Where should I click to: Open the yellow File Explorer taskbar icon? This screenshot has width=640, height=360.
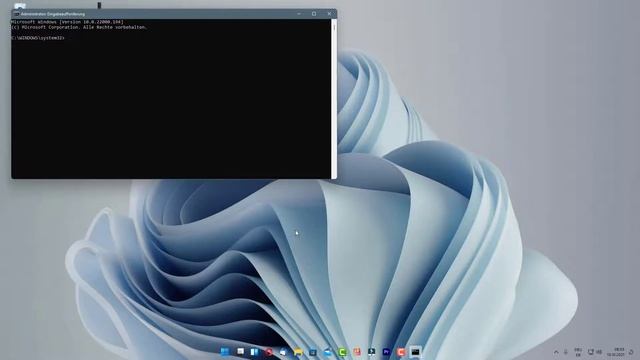point(298,352)
